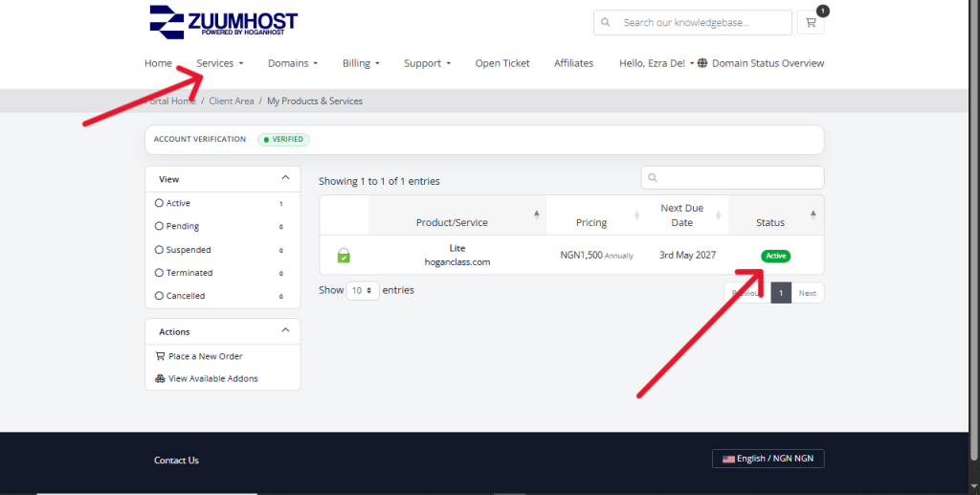Focus the knowledgebase search field
980x495 pixels.
693,23
